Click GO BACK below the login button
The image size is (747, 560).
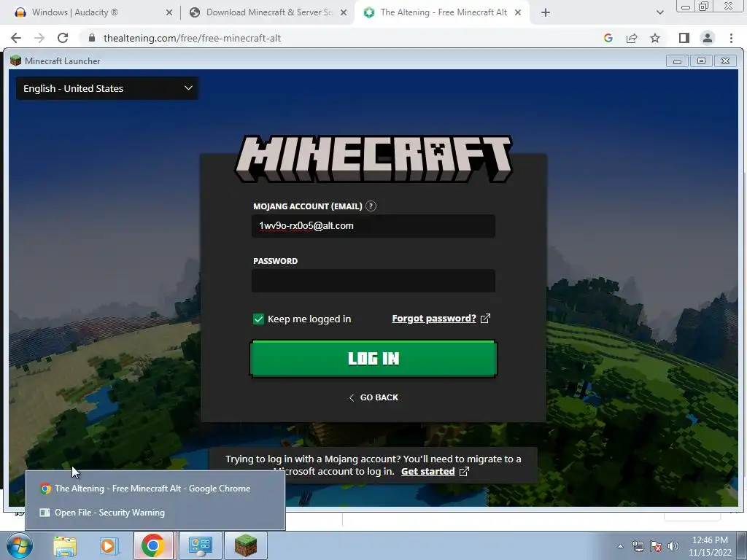pos(373,397)
